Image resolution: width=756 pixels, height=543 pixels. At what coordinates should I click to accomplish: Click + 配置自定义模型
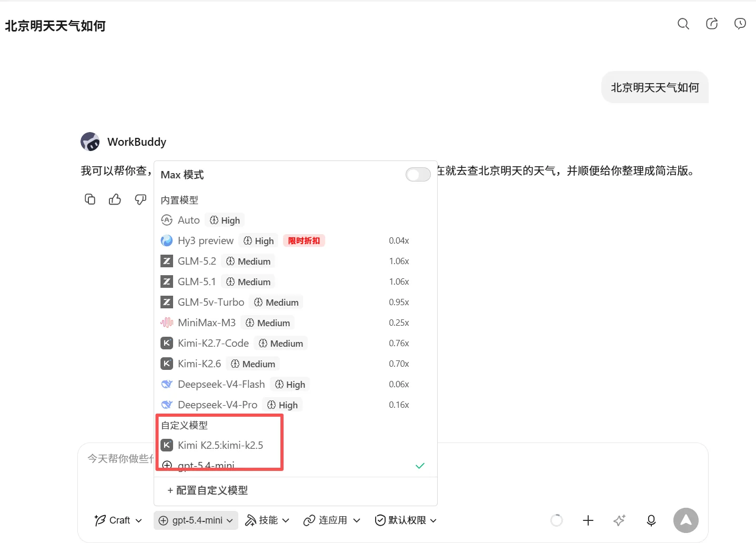(x=207, y=490)
